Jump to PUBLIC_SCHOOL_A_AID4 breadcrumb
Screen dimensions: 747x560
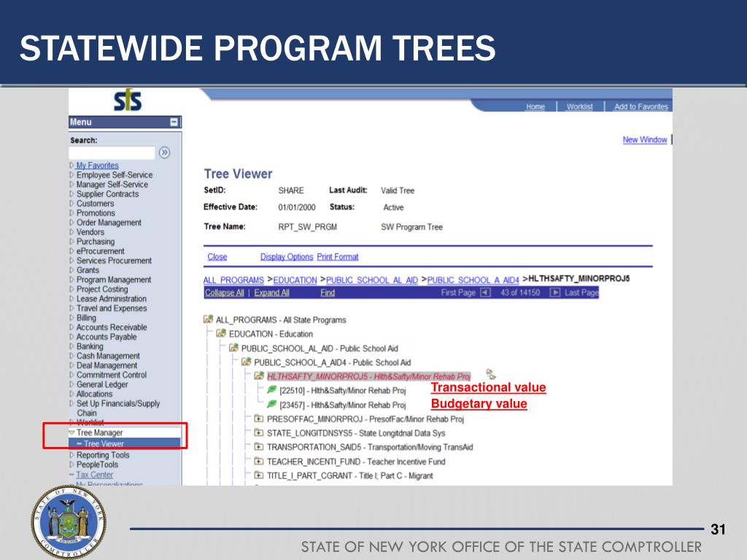point(473,280)
